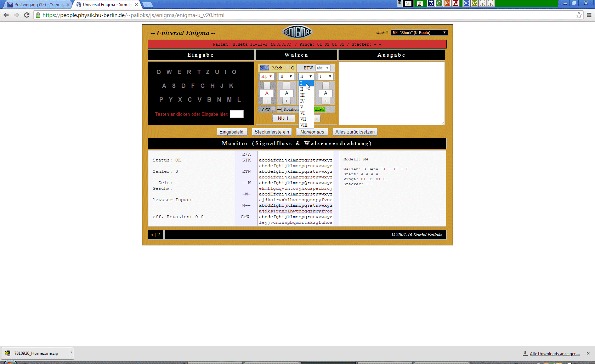595x364 pixels.
Task: Open the ETW abc dropdown
Action: pyautogui.click(x=323, y=68)
